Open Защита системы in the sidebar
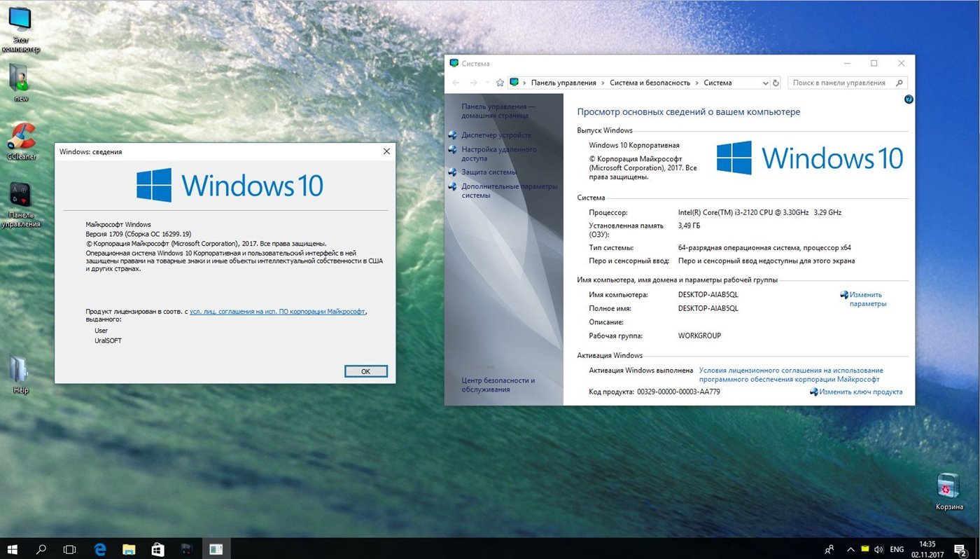Viewport: 980px width, 559px height. 489,172
